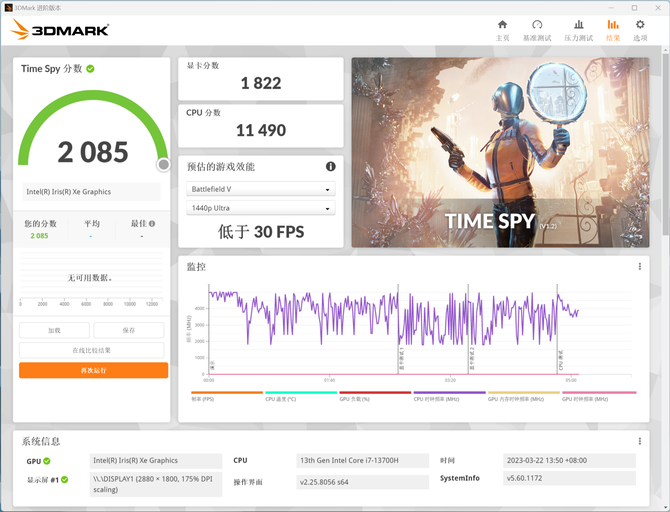The height and width of the screenshot is (512, 670).
Task: Click GPU field Intel(R) Iris(R) Xe Graphics in 系统信息
Action: coord(156,461)
